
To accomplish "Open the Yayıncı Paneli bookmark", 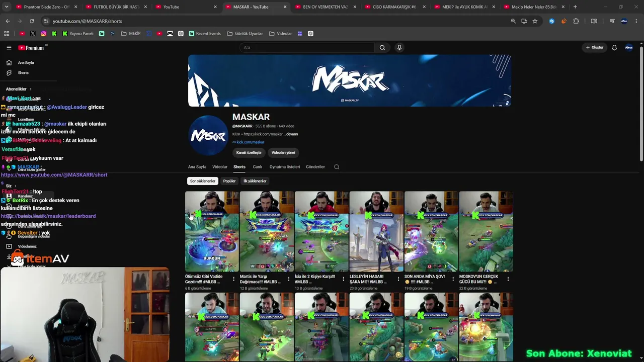I will tap(78, 34).
